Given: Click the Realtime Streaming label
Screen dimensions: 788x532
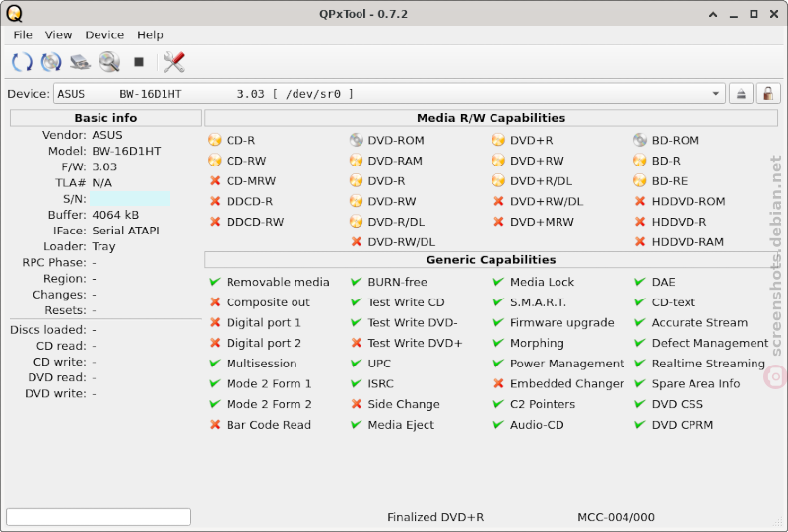Looking at the screenshot, I should (x=708, y=364).
